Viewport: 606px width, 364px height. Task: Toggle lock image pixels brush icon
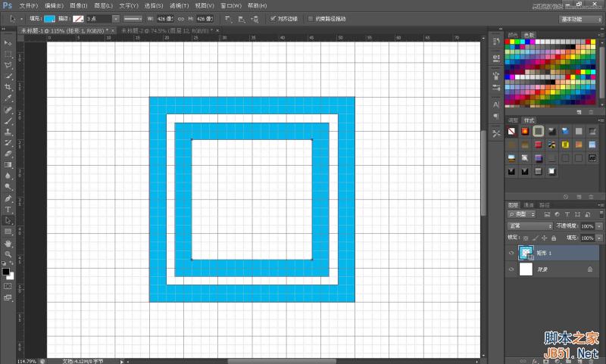pos(535,238)
